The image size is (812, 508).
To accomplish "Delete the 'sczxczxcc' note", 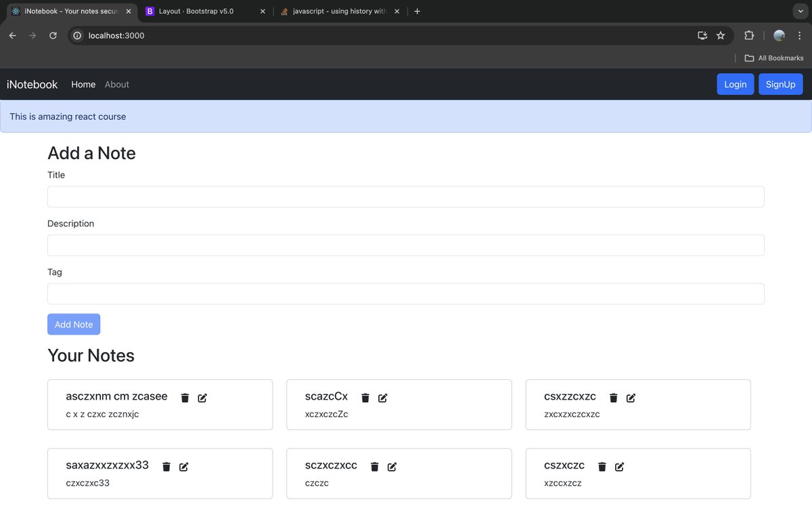I will coord(374,466).
